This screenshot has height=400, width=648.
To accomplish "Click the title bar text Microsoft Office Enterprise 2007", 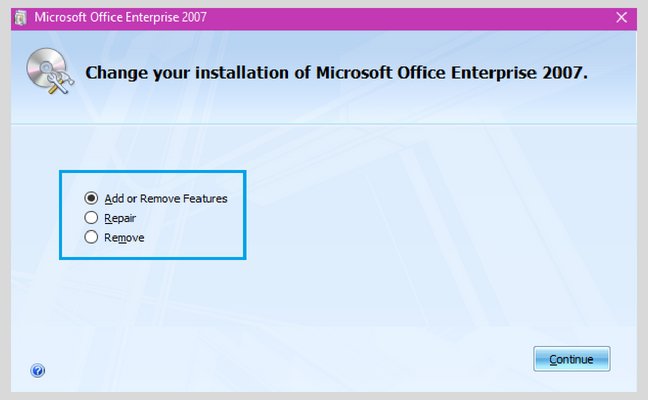I will point(120,17).
